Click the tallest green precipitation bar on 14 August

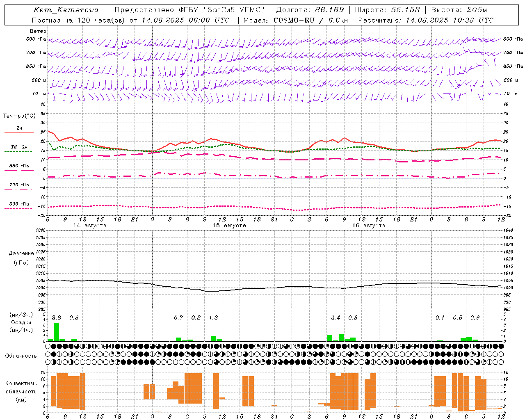tap(57, 332)
